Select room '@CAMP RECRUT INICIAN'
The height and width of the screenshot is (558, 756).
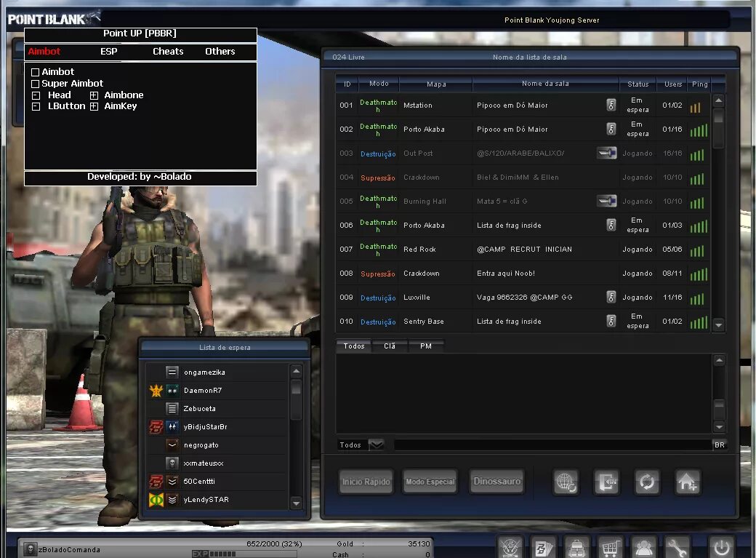pyautogui.click(x=523, y=249)
